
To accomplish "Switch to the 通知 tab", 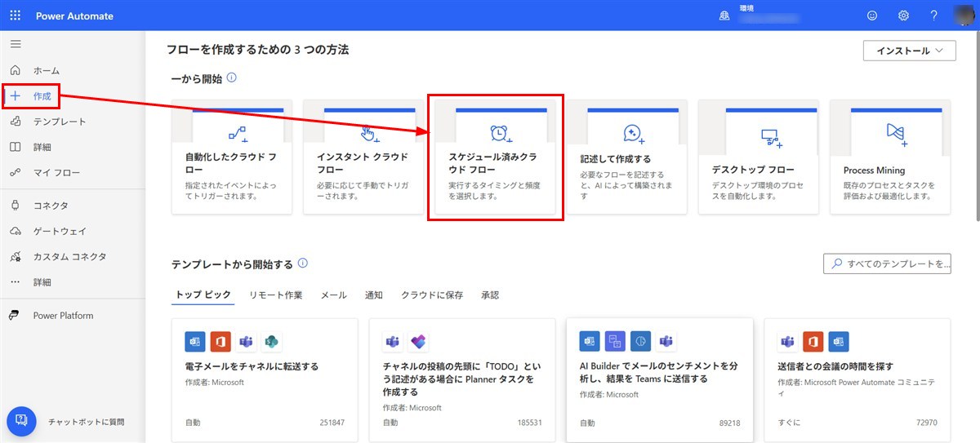I will point(374,295).
